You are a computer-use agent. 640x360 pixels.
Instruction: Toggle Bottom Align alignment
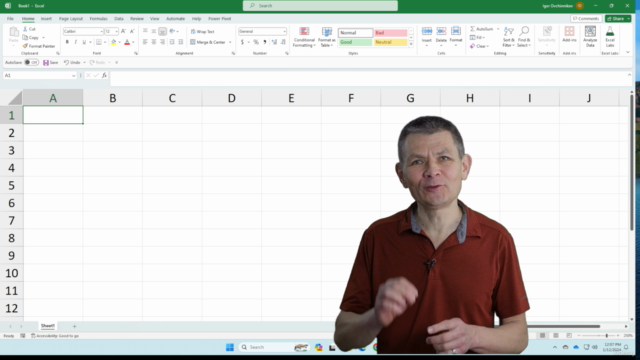pyautogui.click(x=162, y=31)
